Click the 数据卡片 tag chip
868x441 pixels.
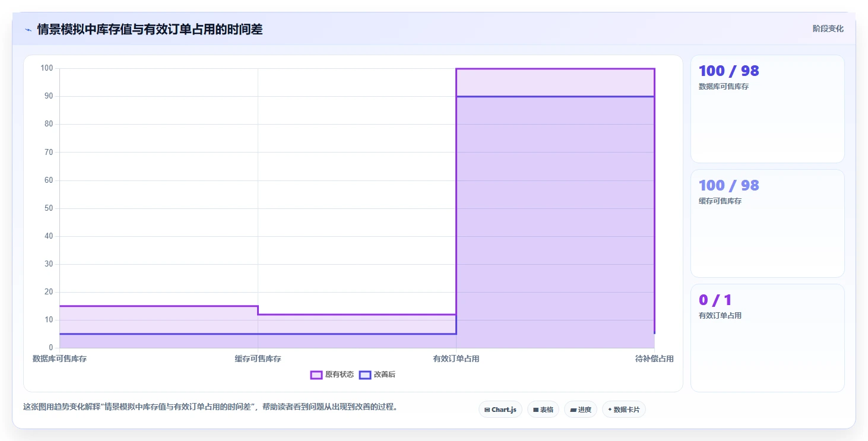[624, 410]
